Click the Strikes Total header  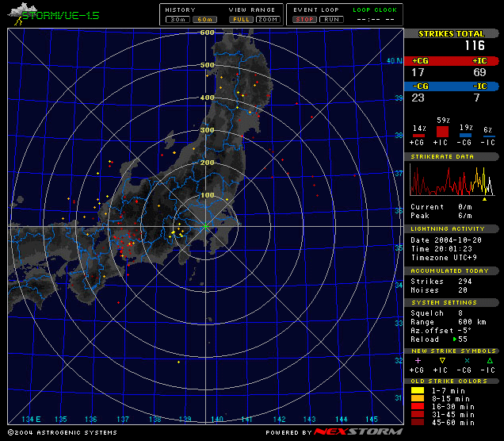tap(451, 34)
